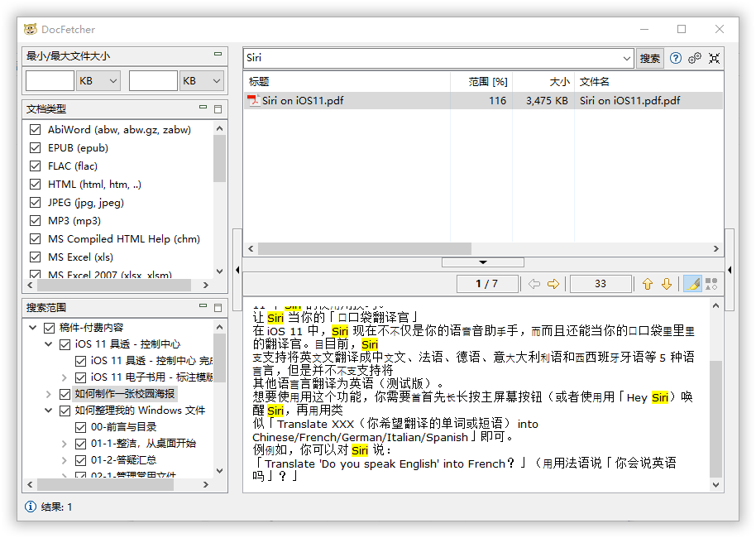This screenshot has width=756, height=538.
Task: Click the minimize-to-system-tray icon
Action: tap(715, 58)
